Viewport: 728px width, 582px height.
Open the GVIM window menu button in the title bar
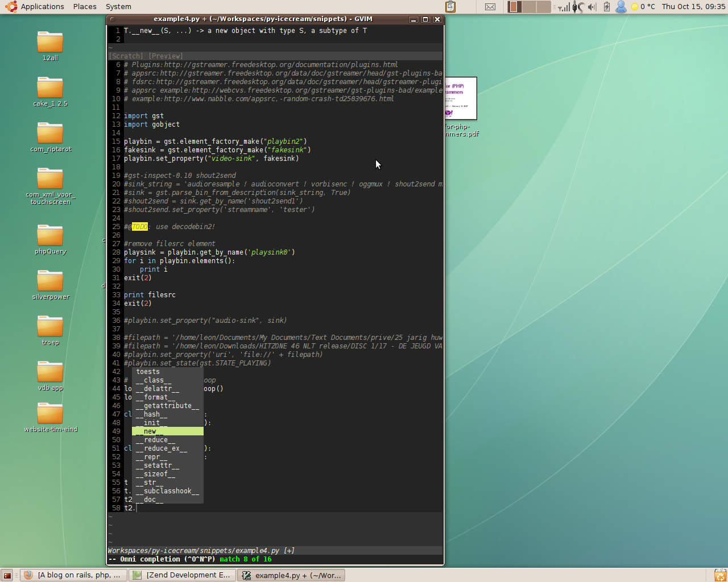tap(113, 19)
